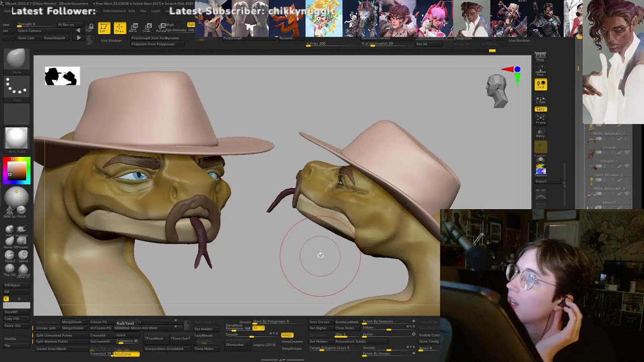This screenshot has height=362, width=644.
Task: Click the silhouette reference thumbnail
Action: tap(62, 76)
